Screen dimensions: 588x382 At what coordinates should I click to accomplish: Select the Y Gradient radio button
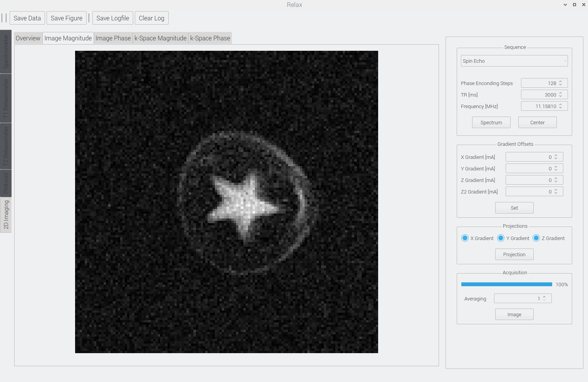[501, 238]
